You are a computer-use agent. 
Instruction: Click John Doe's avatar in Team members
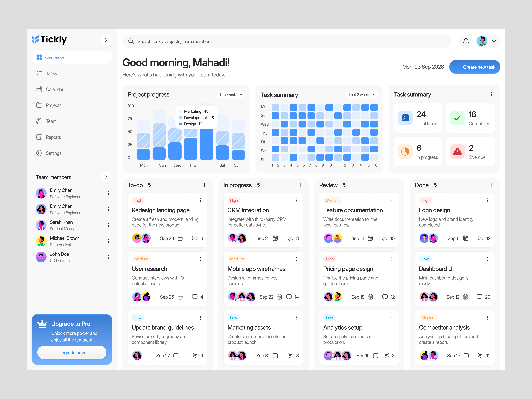tap(41, 257)
